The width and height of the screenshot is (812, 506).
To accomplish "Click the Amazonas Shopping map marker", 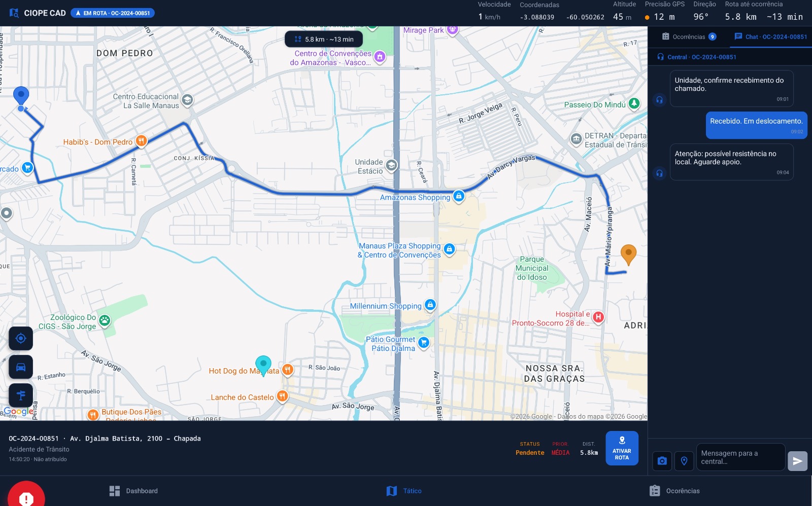I will coord(459,196).
